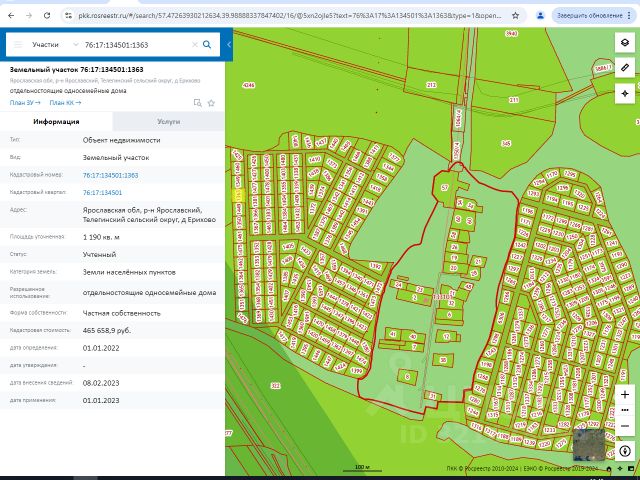Clear the cadastral number search field
The width and height of the screenshot is (640, 480).
coord(193,45)
